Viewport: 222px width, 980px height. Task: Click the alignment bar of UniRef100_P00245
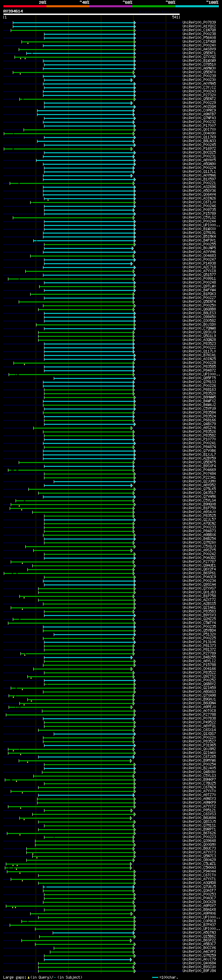(x=89, y=145)
